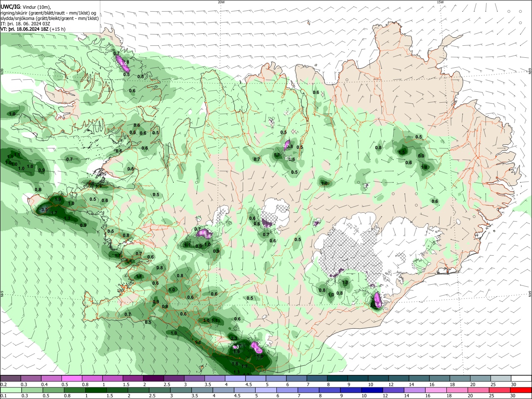Click the 3.5 precipitation value on the map
532x399 pixels.
[x=44, y=210]
